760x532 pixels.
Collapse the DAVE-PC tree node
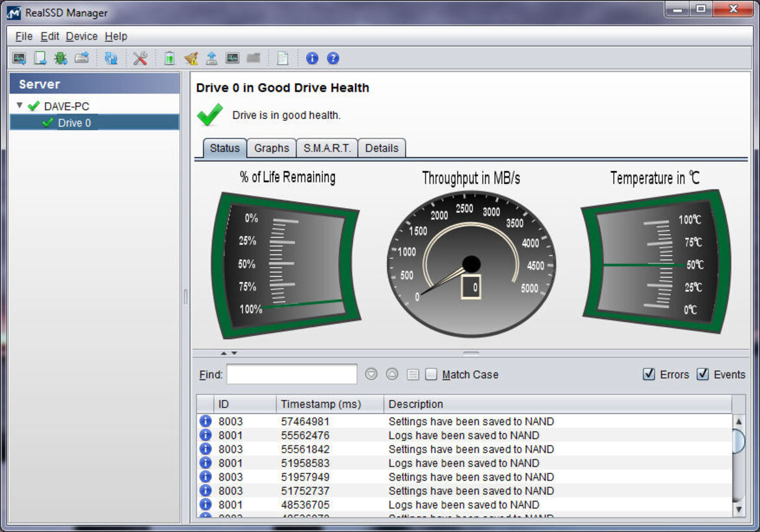(x=20, y=105)
